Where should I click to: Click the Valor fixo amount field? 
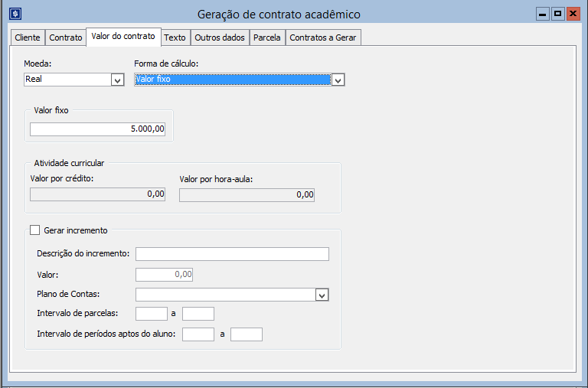pos(97,129)
